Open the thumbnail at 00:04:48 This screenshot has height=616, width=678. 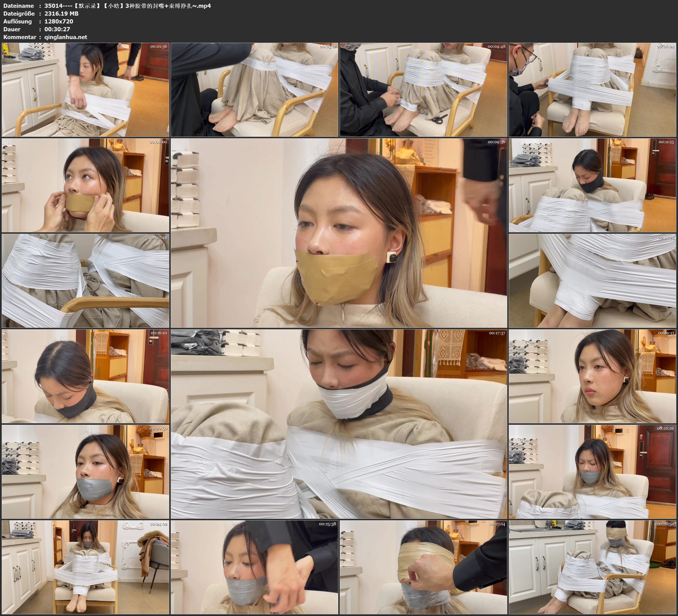[424, 90]
